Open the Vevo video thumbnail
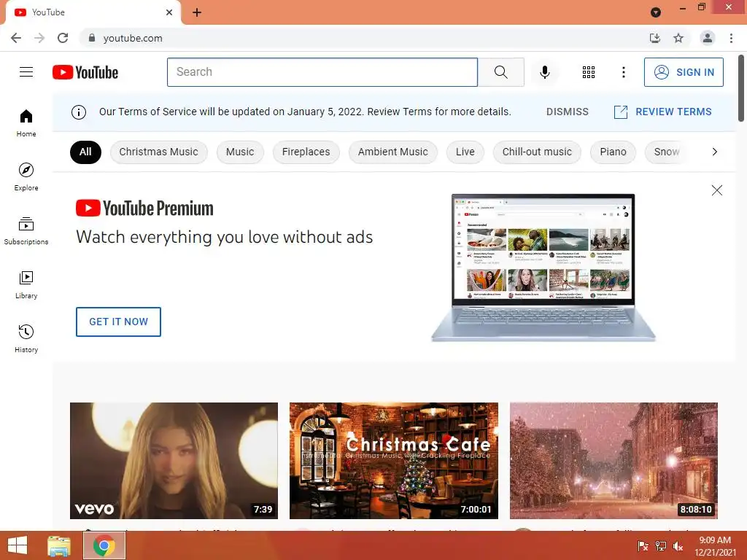This screenshot has width=747, height=560. tap(174, 461)
